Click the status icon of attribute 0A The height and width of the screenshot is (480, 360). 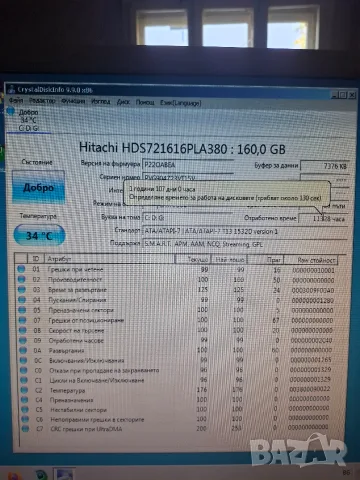tap(23, 350)
